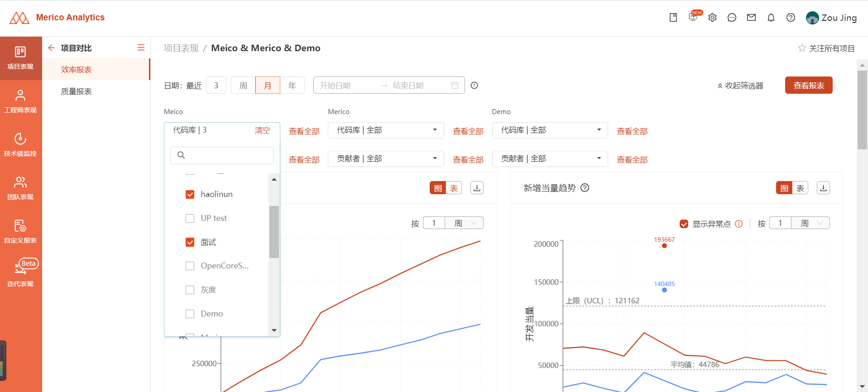Viewport: 868px width, 392px height.
Task: Switch left chart to 图 view
Action: click(x=438, y=188)
